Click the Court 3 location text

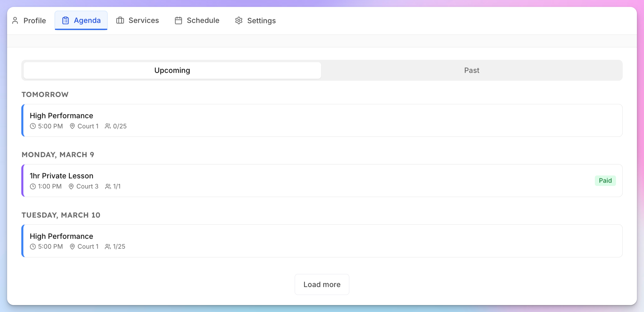pyautogui.click(x=87, y=187)
